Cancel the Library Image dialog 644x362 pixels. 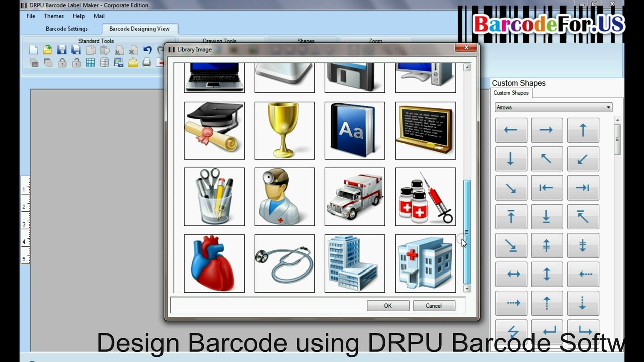(434, 305)
